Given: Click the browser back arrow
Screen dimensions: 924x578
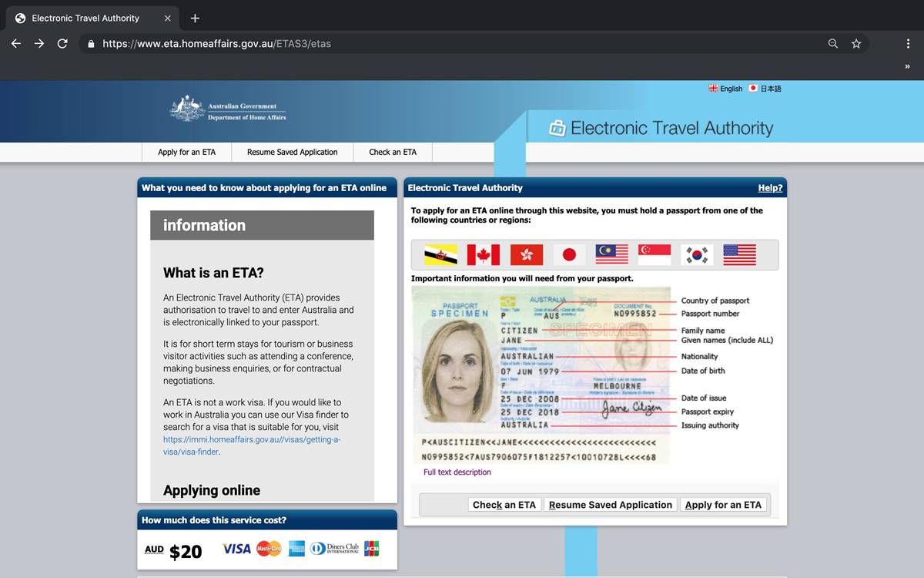Looking at the screenshot, I should pyautogui.click(x=16, y=44).
